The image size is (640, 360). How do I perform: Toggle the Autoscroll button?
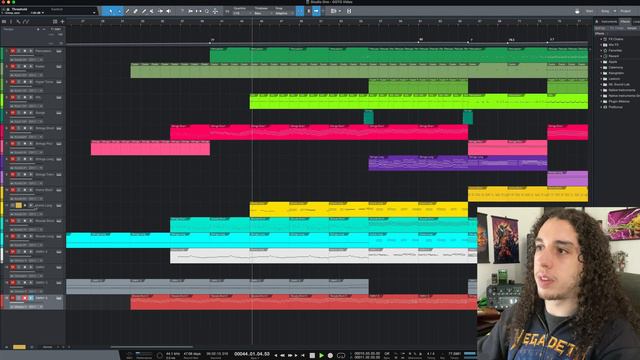click(316, 11)
